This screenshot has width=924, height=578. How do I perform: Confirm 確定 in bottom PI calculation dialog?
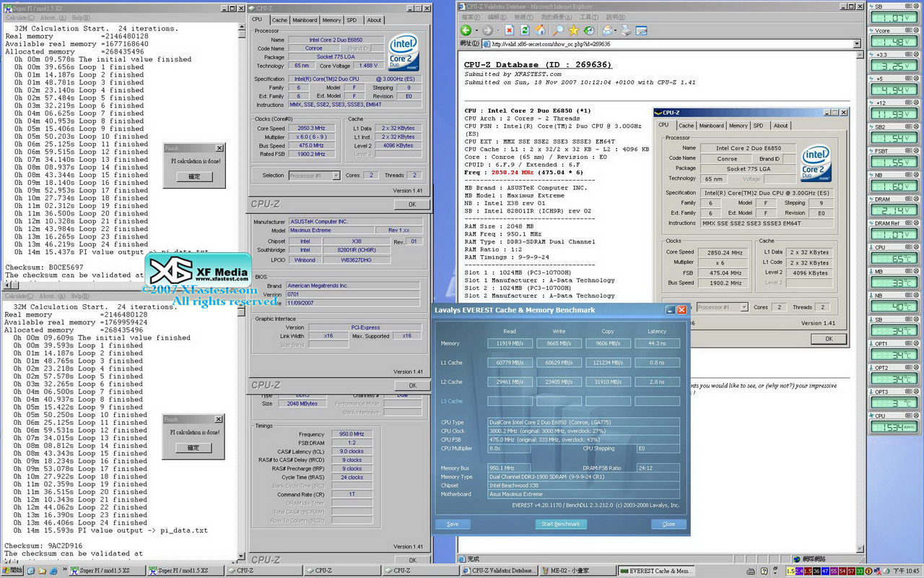coord(194,447)
